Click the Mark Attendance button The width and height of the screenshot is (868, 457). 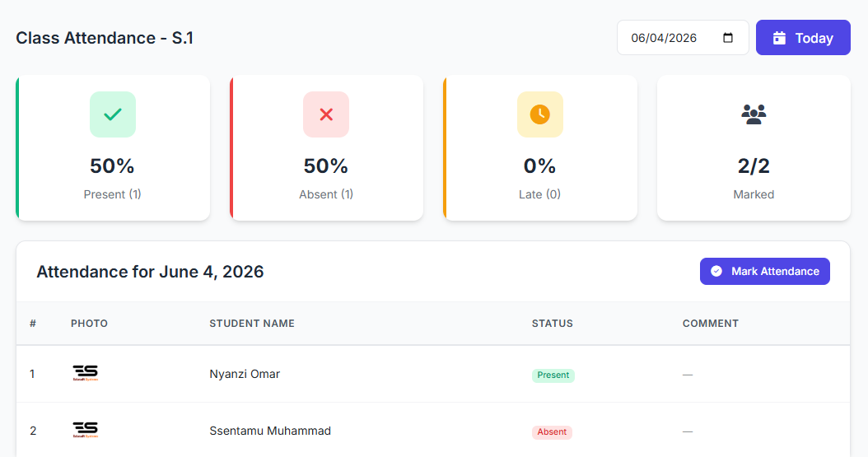(x=764, y=271)
